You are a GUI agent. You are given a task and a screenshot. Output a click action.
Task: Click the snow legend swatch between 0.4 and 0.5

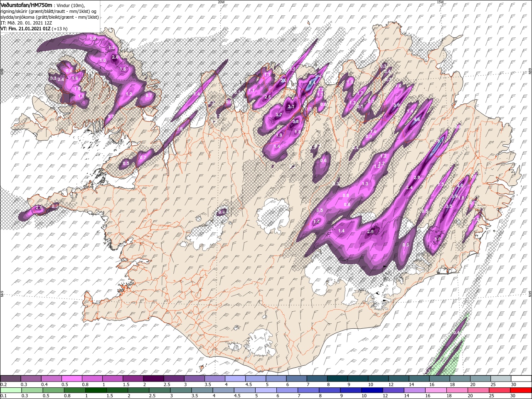(x=52, y=379)
